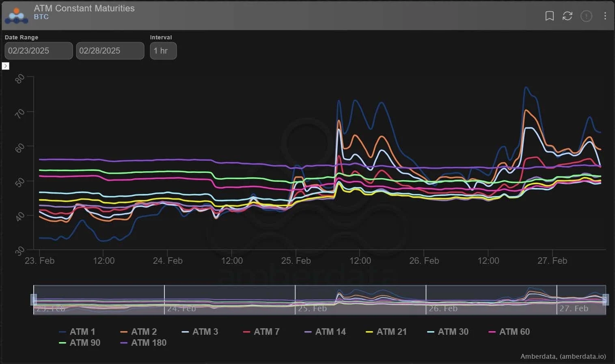Click the 80 y-axis label
This screenshot has height=364, width=615.
(19, 79)
